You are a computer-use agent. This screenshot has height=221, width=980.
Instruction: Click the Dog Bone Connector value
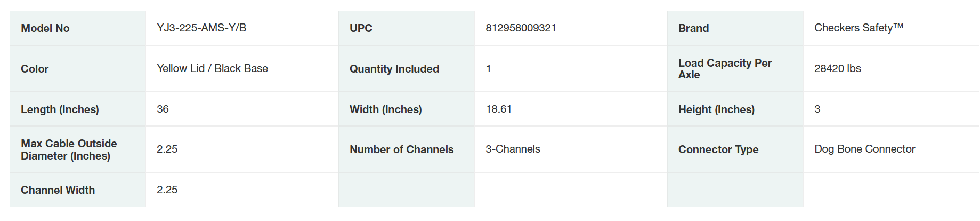[864, 149]
